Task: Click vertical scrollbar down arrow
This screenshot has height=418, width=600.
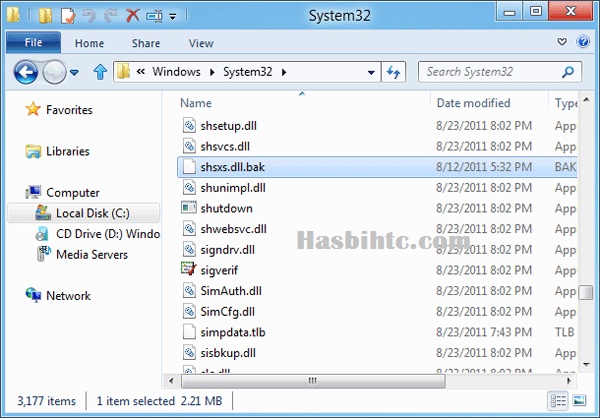Action: coord(586,365)
